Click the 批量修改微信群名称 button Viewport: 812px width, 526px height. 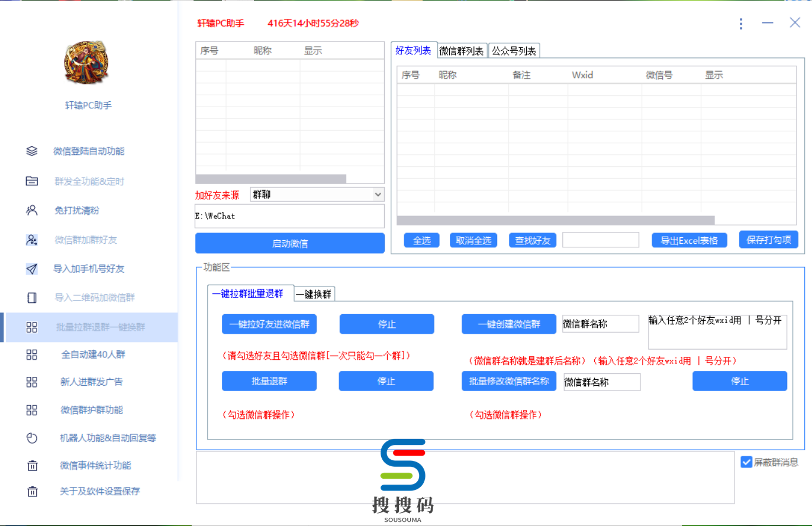509,381
